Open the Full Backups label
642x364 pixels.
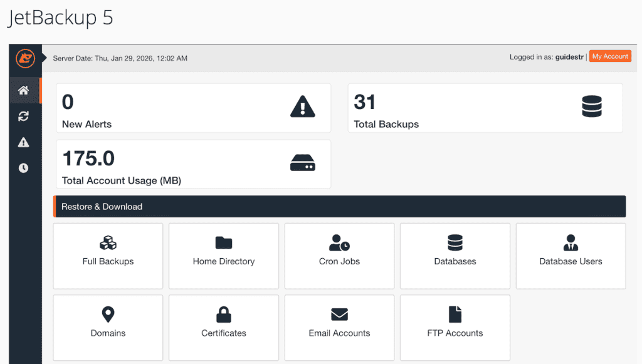[x=108, y=261]
